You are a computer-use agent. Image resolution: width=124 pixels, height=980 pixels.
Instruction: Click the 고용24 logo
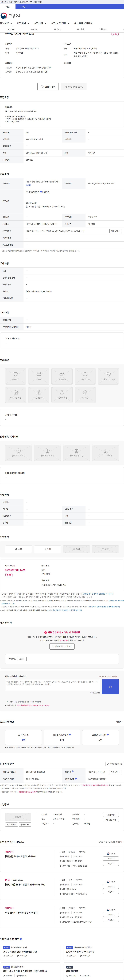tap(10, 16)
